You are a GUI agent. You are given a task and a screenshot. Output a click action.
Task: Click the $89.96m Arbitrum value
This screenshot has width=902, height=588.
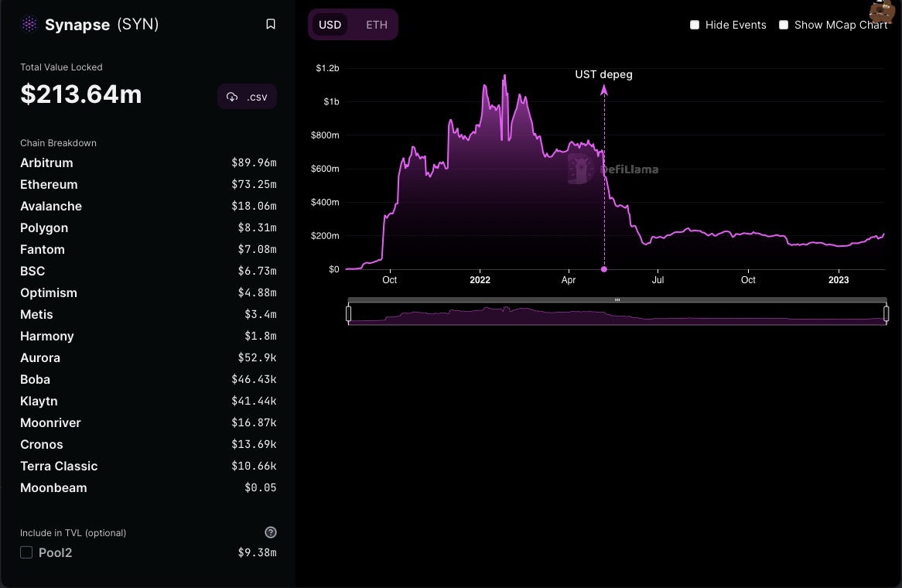point(254,162)
